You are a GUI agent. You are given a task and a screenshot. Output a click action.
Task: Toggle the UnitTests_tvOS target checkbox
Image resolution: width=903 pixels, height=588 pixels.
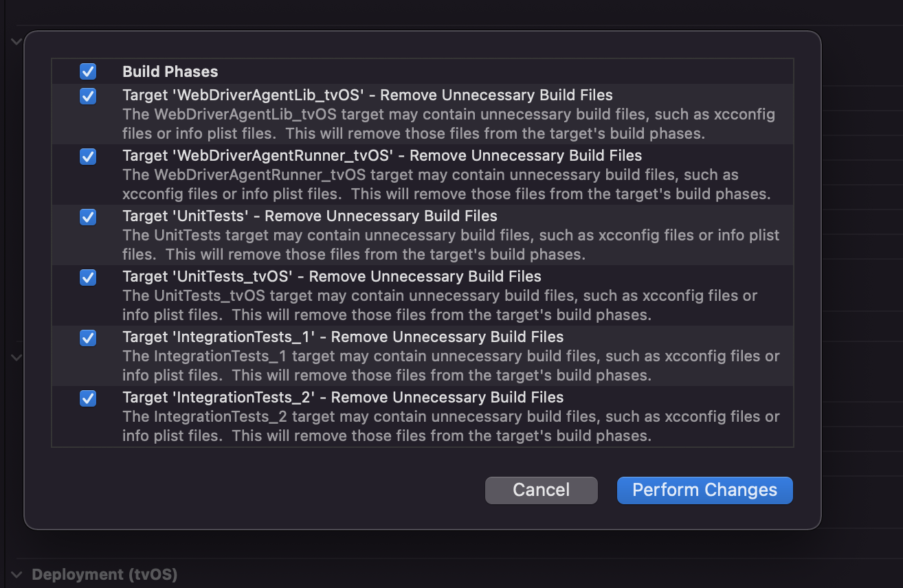coord(88,277)
